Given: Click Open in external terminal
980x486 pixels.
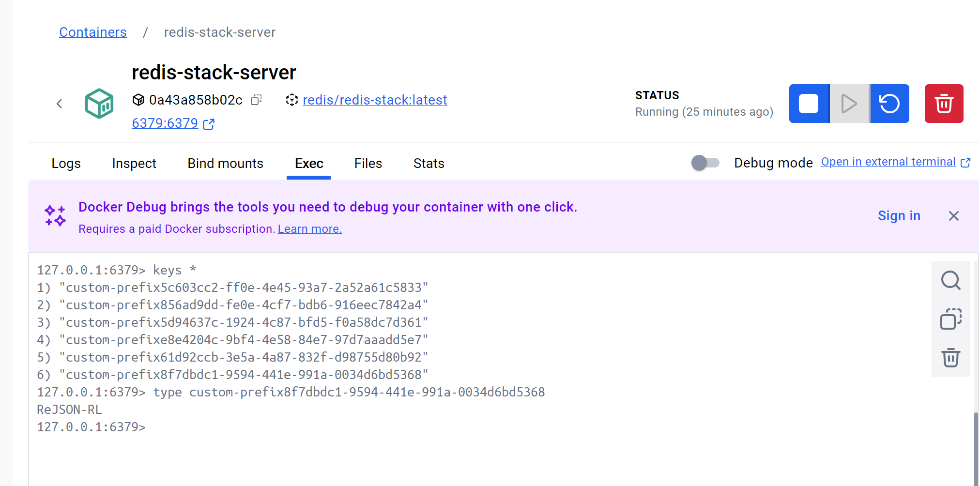Looking at the screenshot, I should 888,162.
